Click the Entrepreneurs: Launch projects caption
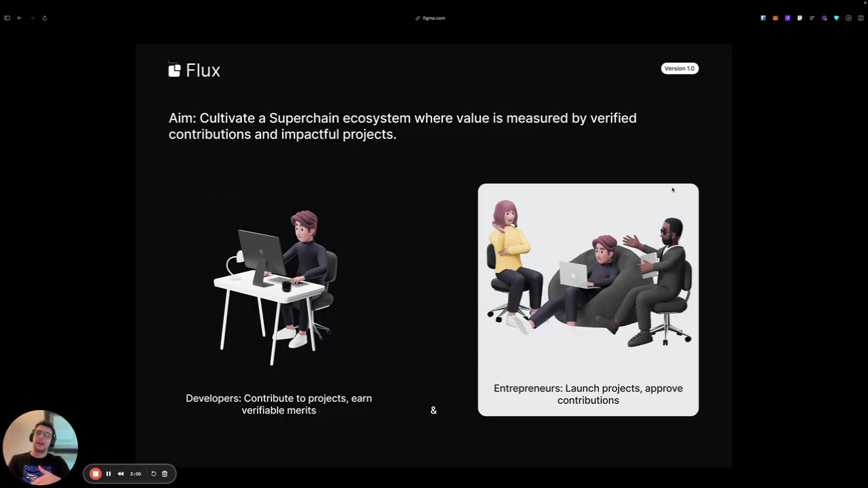Screen dimensions: 868x488 point(588,394)
